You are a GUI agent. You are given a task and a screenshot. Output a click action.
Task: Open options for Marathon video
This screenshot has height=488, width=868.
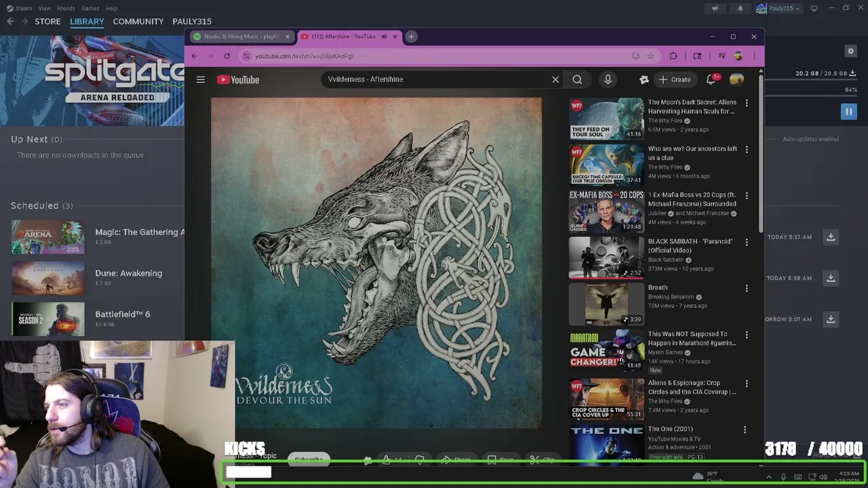click(x=747, y=335)
